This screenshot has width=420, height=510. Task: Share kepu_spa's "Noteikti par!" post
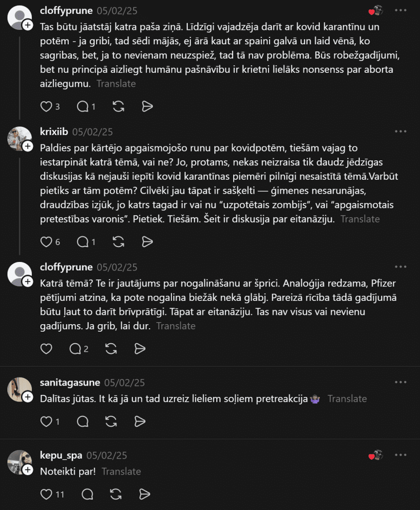click(144, 494)
